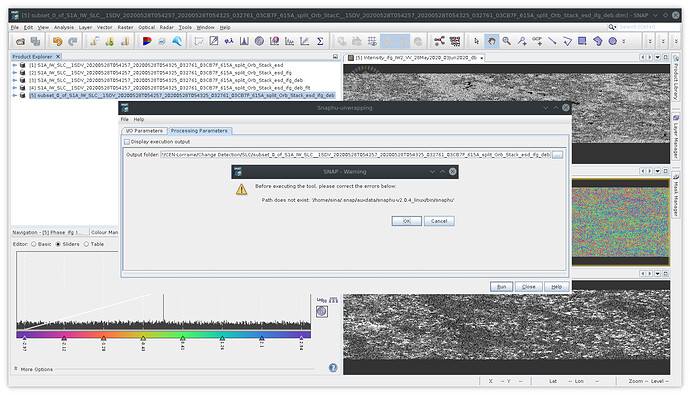Click the Help button in Snaphu dialog

556,287
